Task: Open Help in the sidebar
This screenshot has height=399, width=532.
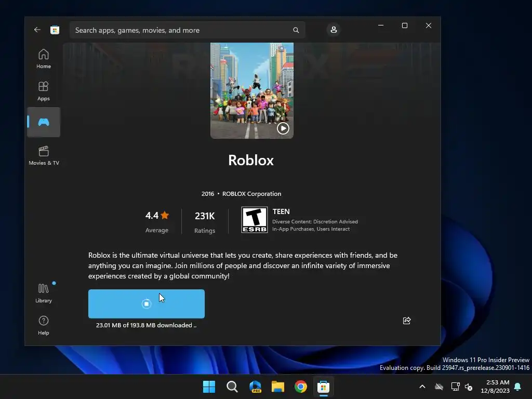Action: (44, 325)
